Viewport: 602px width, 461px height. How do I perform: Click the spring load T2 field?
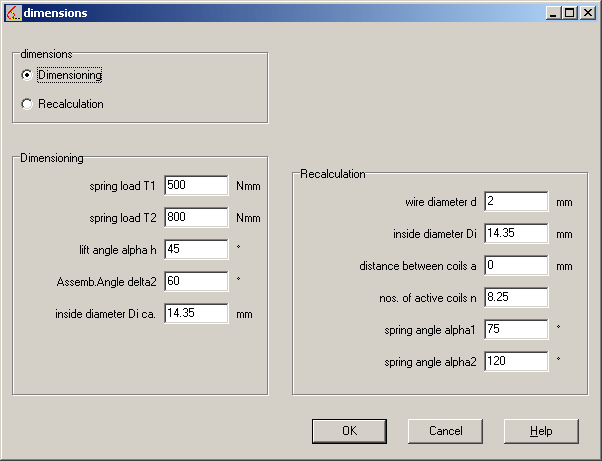pos(196,217)
